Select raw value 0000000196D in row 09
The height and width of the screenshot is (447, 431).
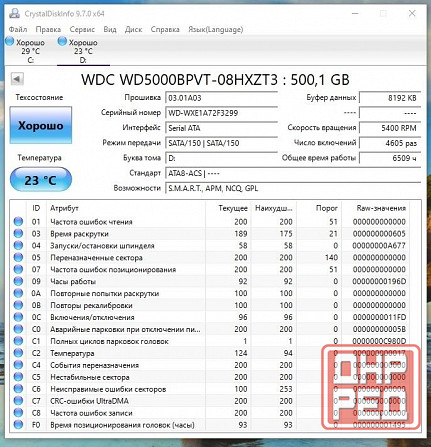(x=379, y=282)
